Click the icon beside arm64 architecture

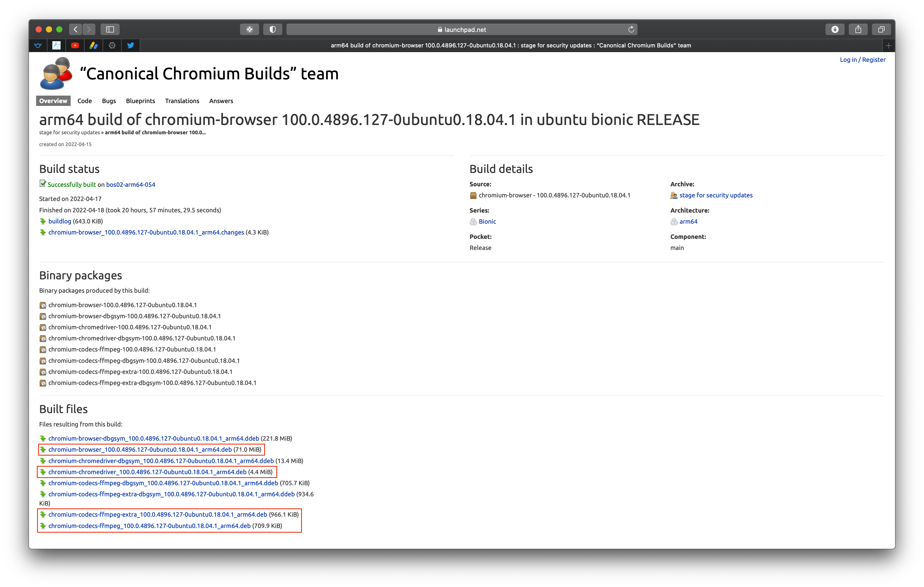674,222
